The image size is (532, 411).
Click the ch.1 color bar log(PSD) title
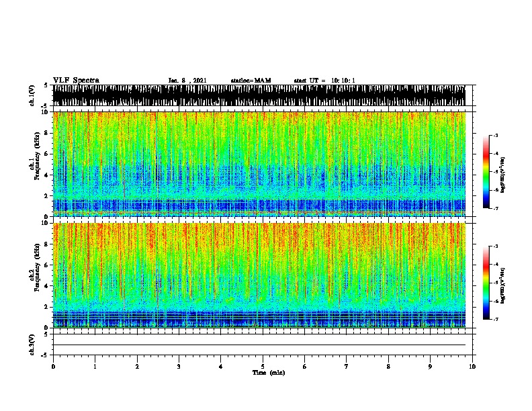click(x=503, y=175)
